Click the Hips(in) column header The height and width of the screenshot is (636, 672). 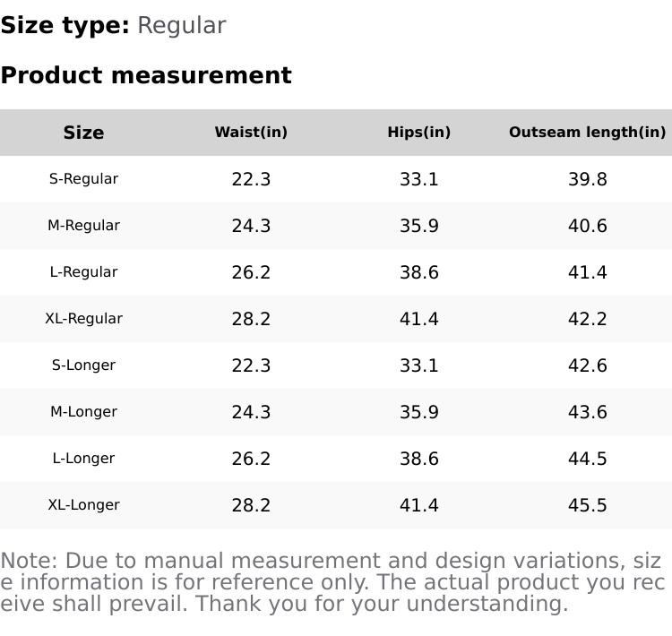(418, 133)
